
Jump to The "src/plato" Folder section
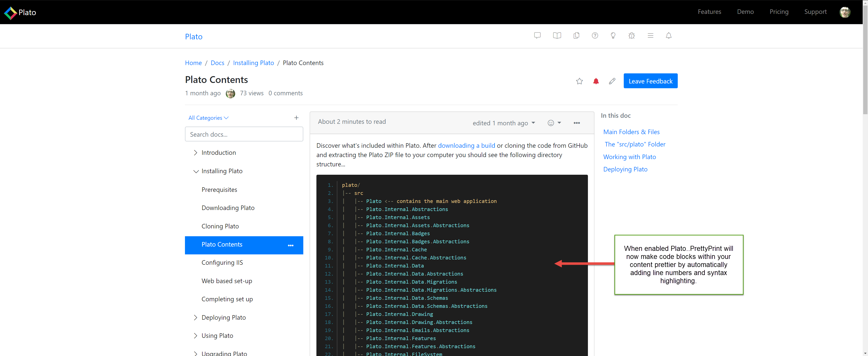click(x=635, y=144)
